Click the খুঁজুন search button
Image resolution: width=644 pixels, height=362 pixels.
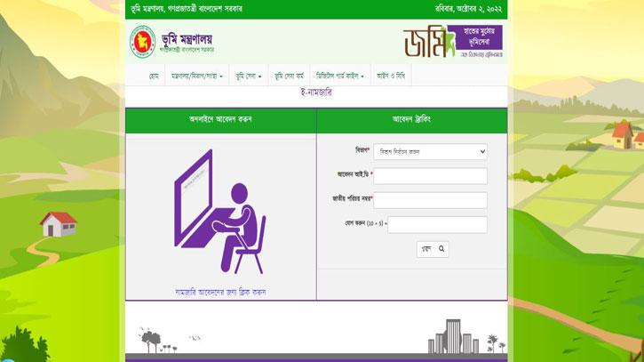433,249
